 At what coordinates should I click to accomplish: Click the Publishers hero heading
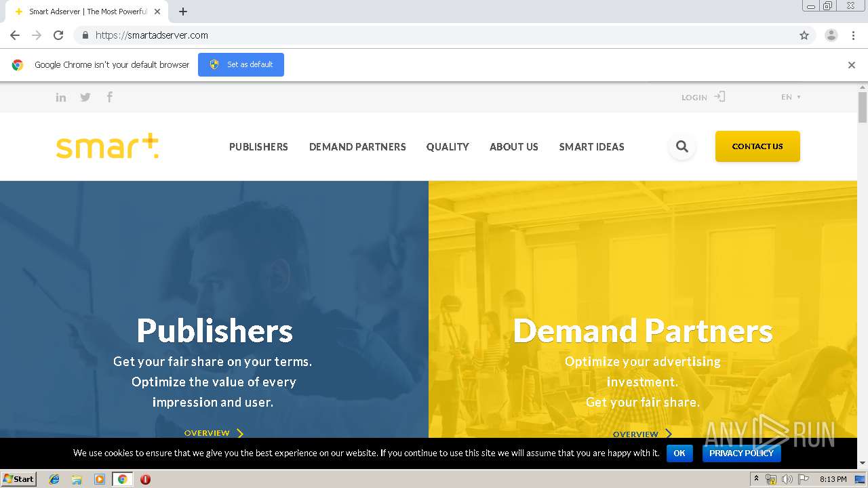click(x=214, y=331)
